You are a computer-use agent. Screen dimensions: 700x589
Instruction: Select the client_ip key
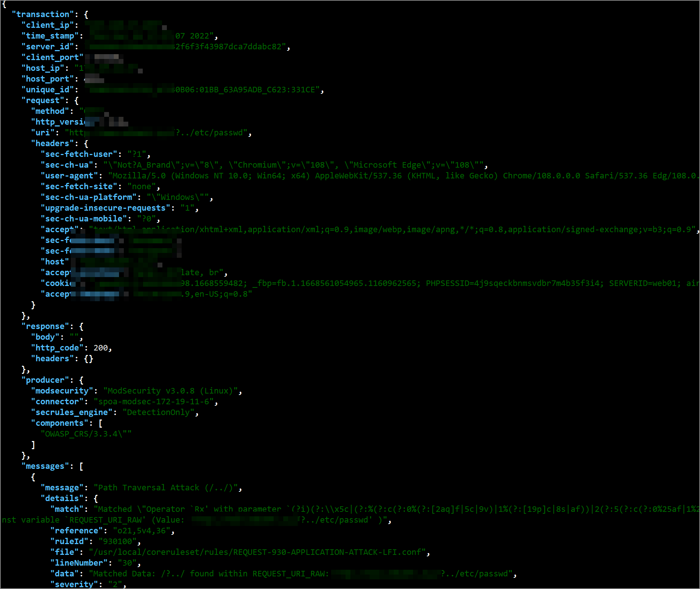pyautogui.click(x=47, y=25)
